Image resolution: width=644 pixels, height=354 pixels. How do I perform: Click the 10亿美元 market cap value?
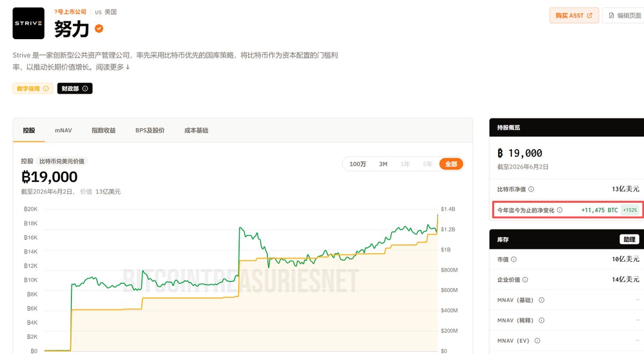click(625, 260)
